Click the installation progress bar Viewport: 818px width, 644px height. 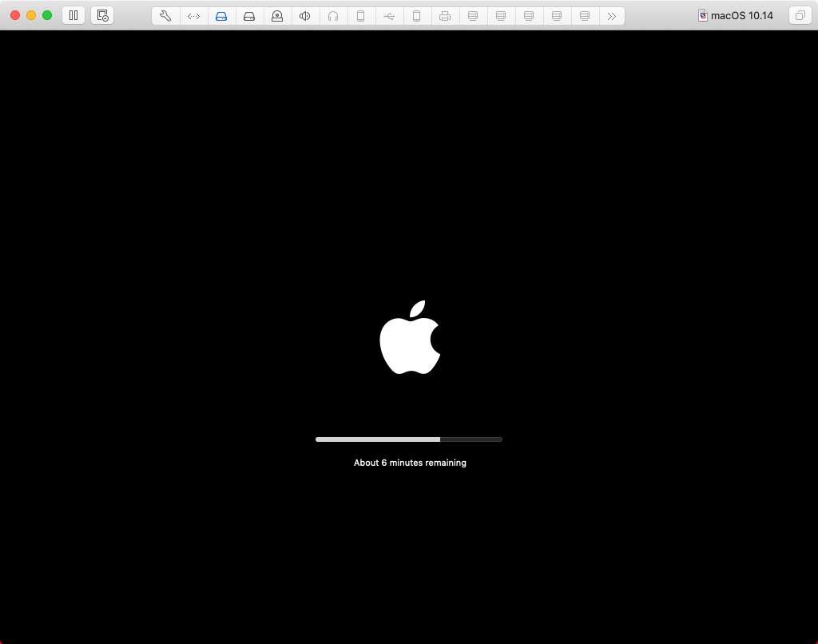point(409,439)
